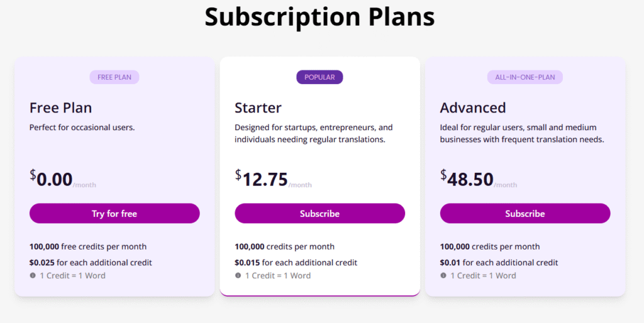The width and height of the screenshot is (644, 323).
Task: Click the info icon in Advanced card
Action: [x=443, y=275]
